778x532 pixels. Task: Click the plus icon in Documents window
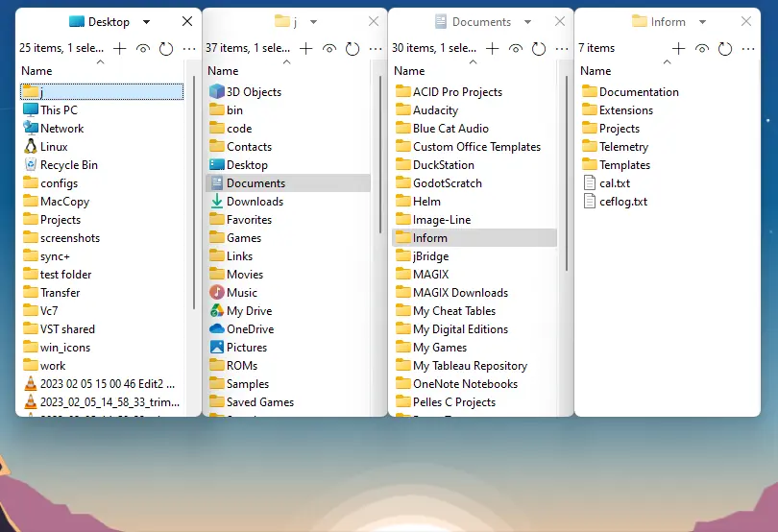tap(492, 48)
